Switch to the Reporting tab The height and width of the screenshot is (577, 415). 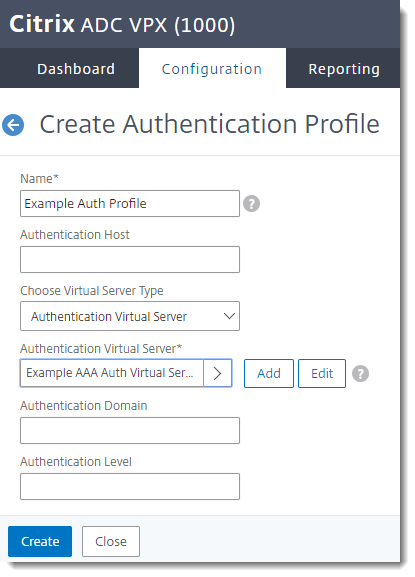point(344,69)
